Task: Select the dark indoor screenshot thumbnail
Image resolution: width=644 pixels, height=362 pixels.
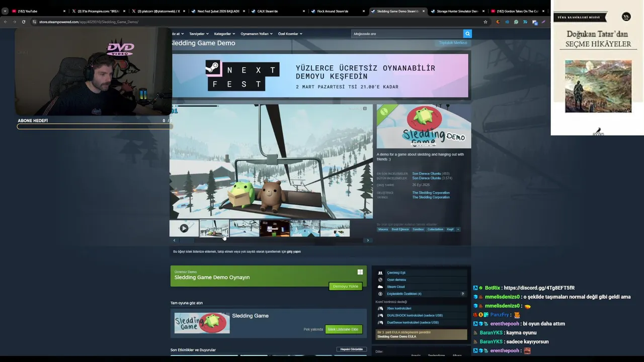Action: [275, 228]
